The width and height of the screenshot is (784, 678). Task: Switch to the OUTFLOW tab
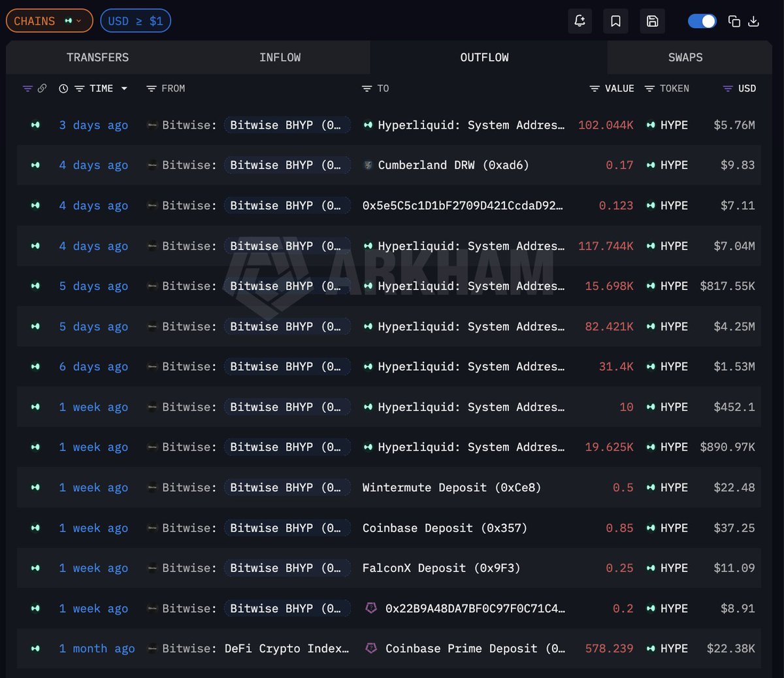[x=484, y=57]
